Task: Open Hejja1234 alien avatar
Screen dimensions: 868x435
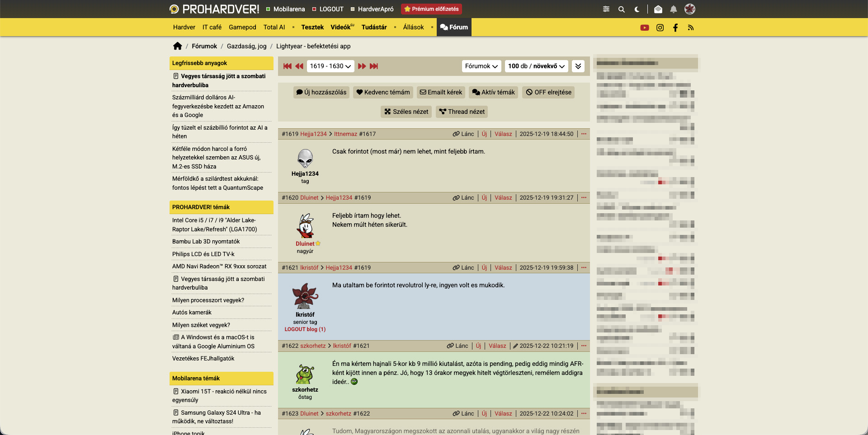Action: tap(305, 159)
